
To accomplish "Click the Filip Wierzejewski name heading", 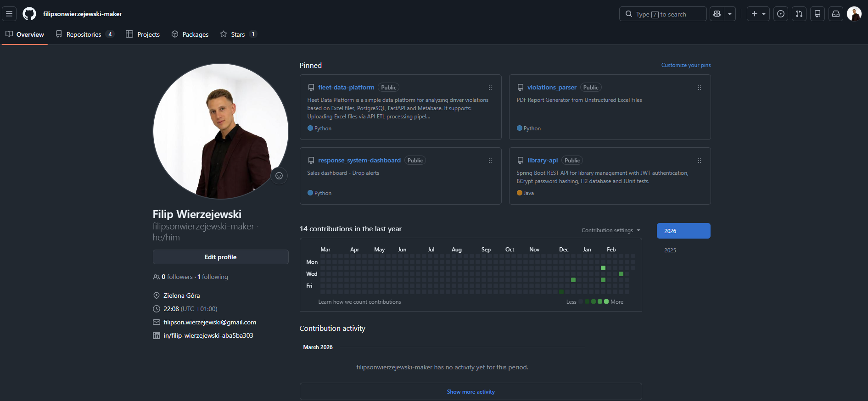I will coord(197,214).
